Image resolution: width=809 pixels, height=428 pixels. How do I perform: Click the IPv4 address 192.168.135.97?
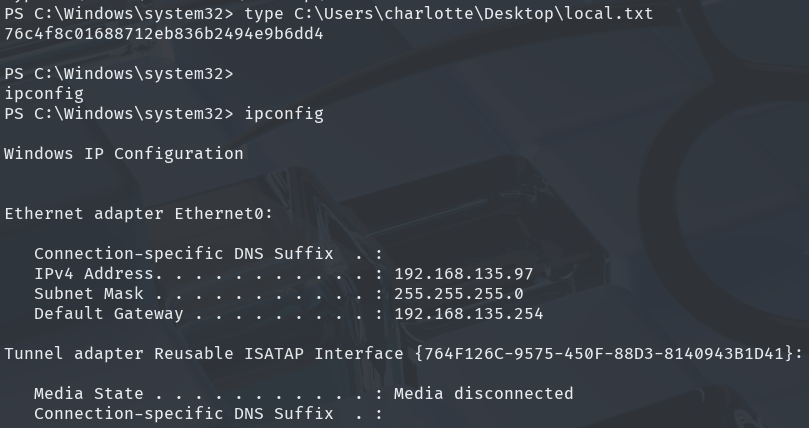[464, 274]
